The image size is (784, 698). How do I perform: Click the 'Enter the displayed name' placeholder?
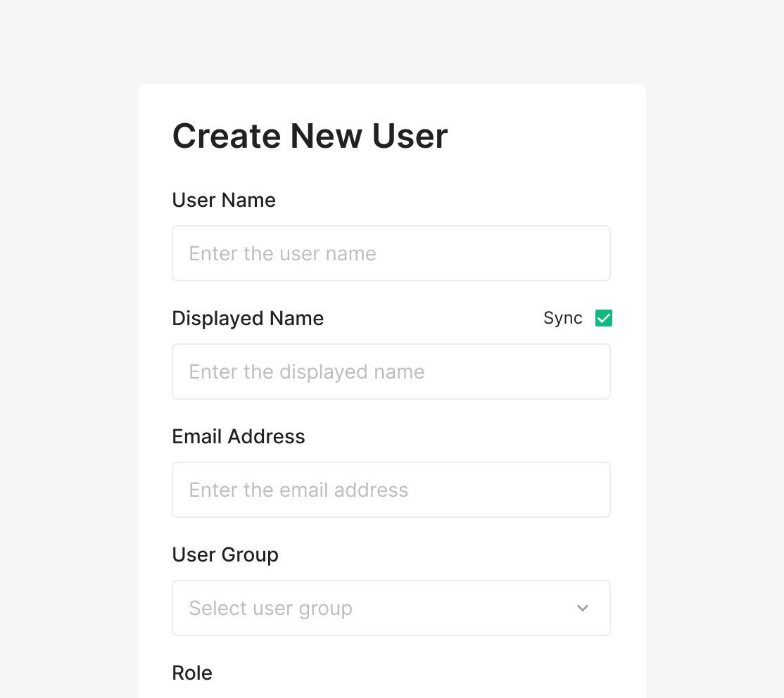tap(307, 372)
